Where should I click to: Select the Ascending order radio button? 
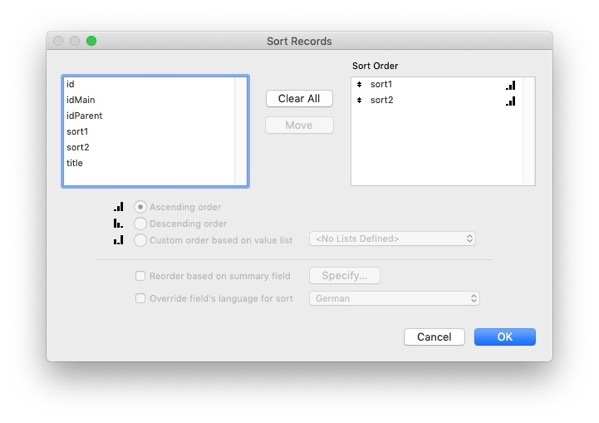[x=140, y=207]
